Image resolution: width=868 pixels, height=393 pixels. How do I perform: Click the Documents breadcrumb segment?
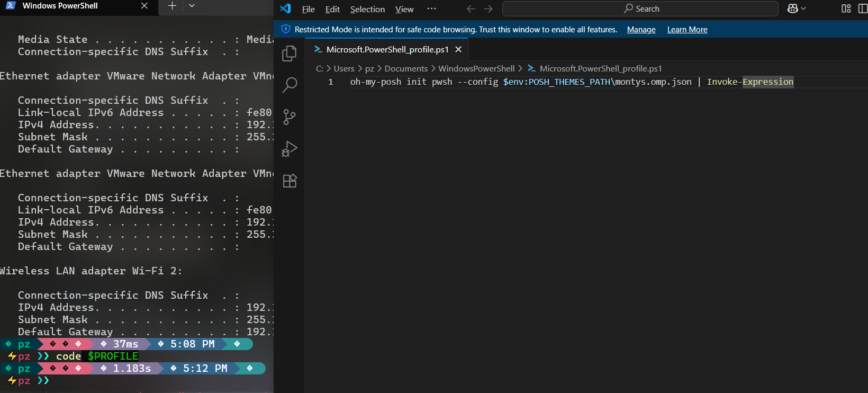406,68
